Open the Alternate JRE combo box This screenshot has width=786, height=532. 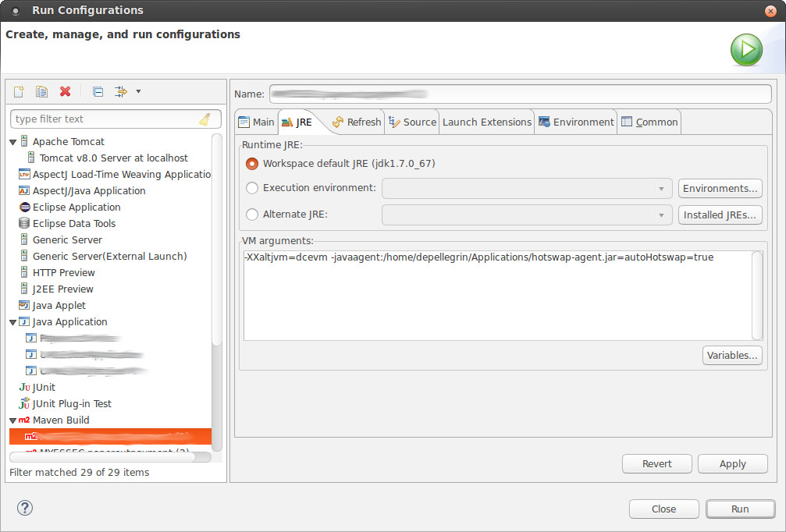click(527, 215)
